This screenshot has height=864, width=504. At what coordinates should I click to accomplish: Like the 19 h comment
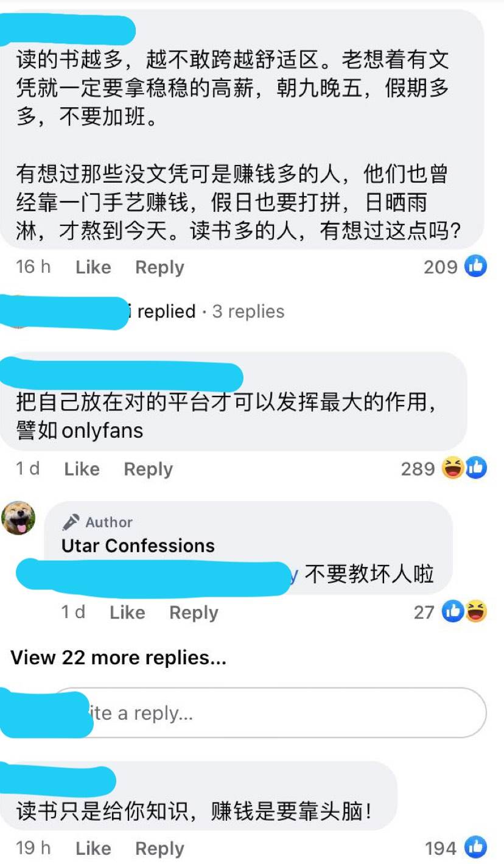93,848
